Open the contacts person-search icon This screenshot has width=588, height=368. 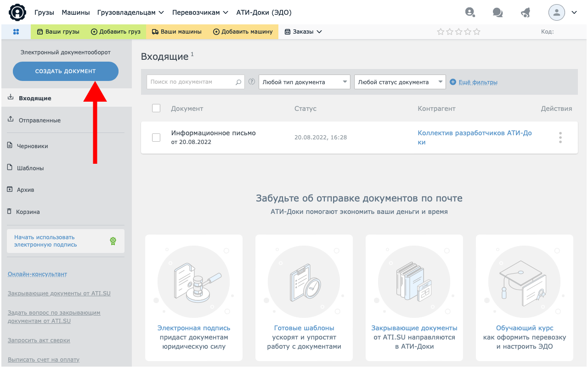469,12
